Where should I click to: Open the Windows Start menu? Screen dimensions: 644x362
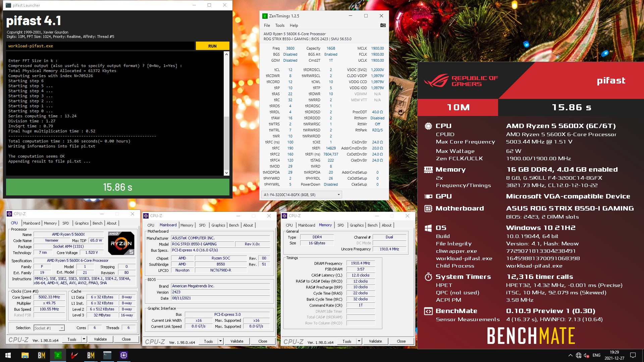(8, 355)
